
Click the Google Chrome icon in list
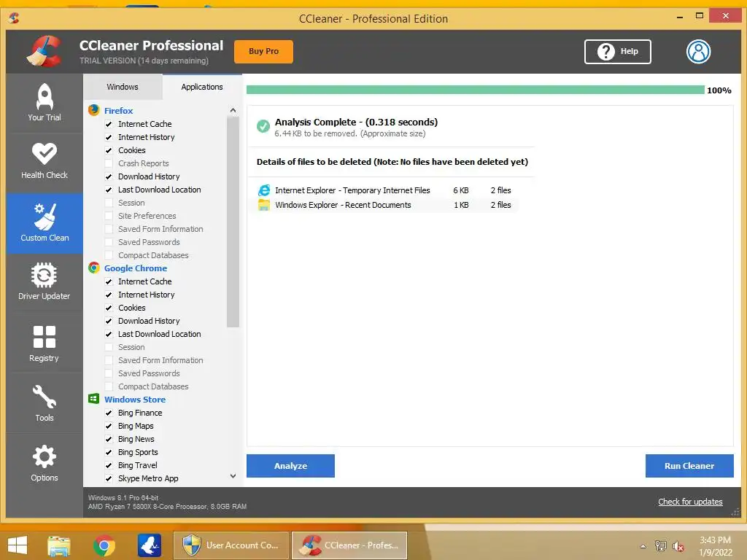click(x=94, y=268)
